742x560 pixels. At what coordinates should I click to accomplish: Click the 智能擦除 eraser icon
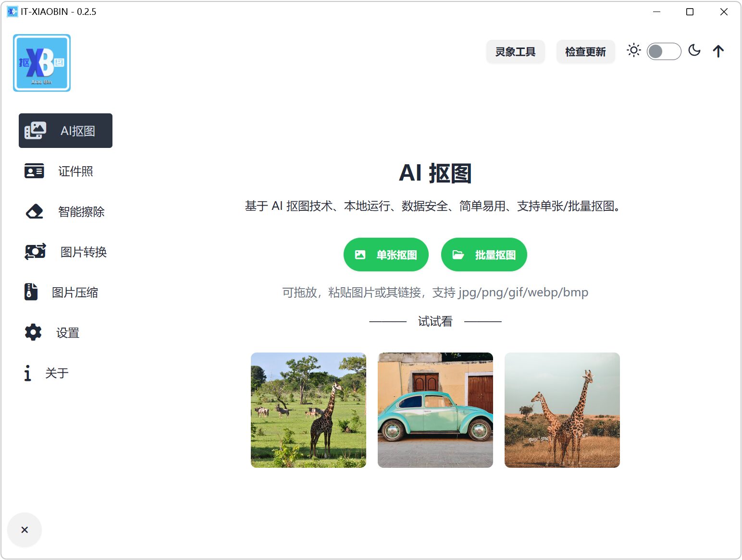click(34, 211)
